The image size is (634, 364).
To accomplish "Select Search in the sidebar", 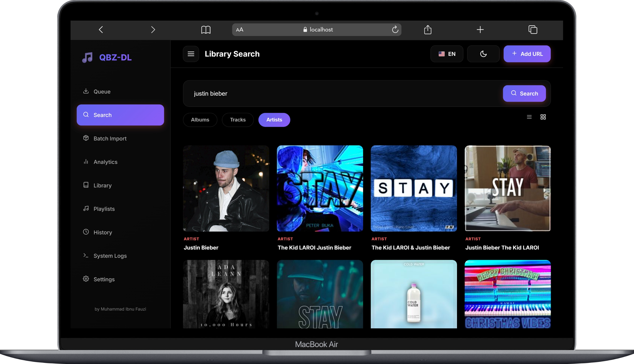I will (120, 115).
